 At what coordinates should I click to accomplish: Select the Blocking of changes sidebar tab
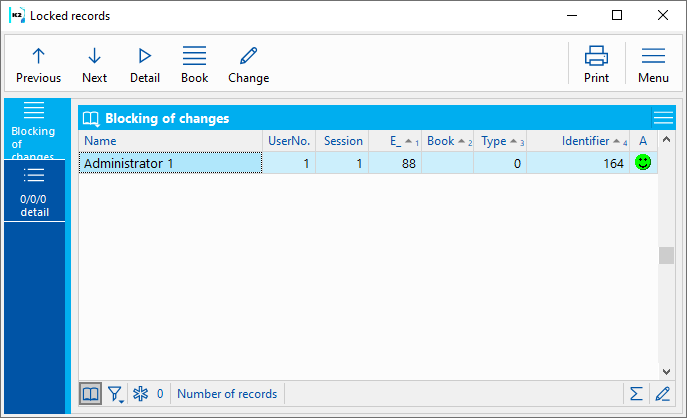(x=34, y=129)
